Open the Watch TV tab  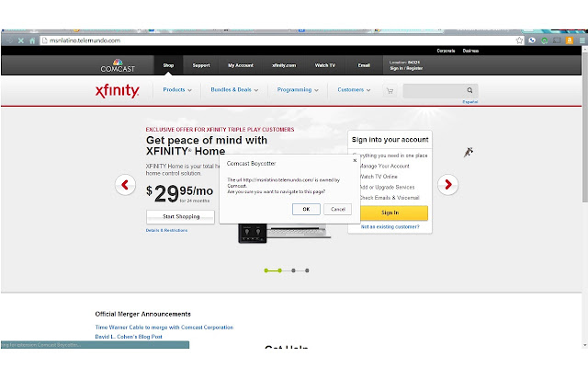[x=325, y=65]
